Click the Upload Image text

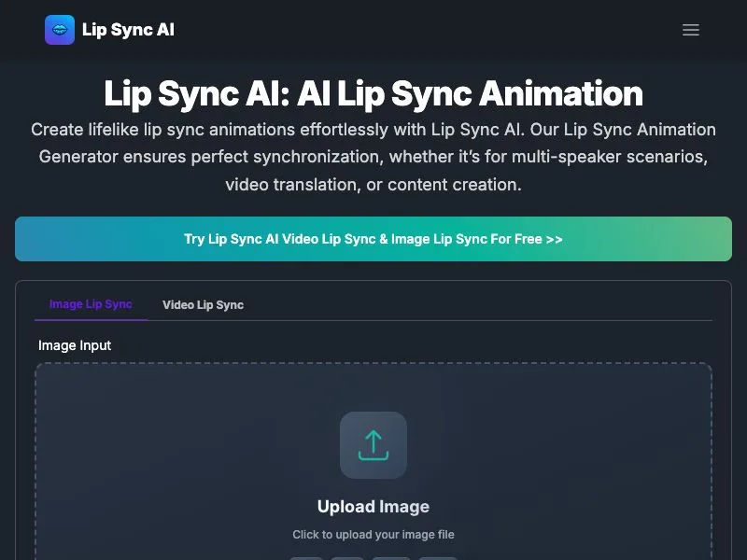click(x=373, y=506)
